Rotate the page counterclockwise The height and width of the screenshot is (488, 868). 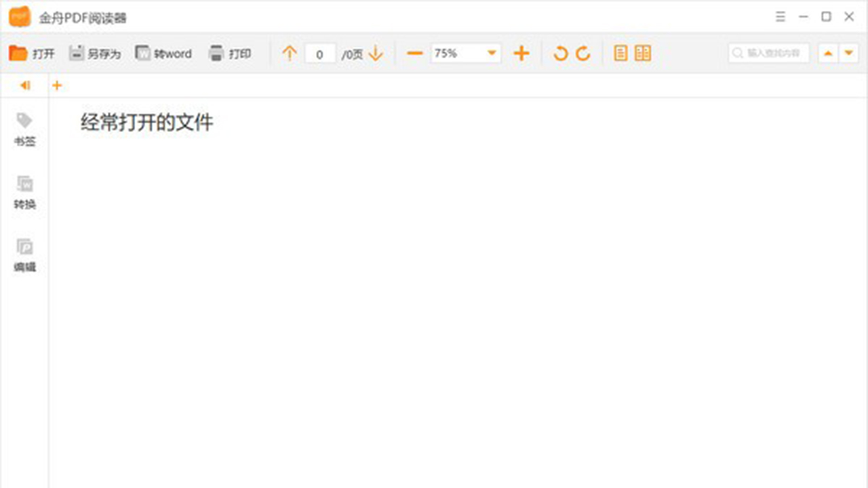(x=560, y=54)
